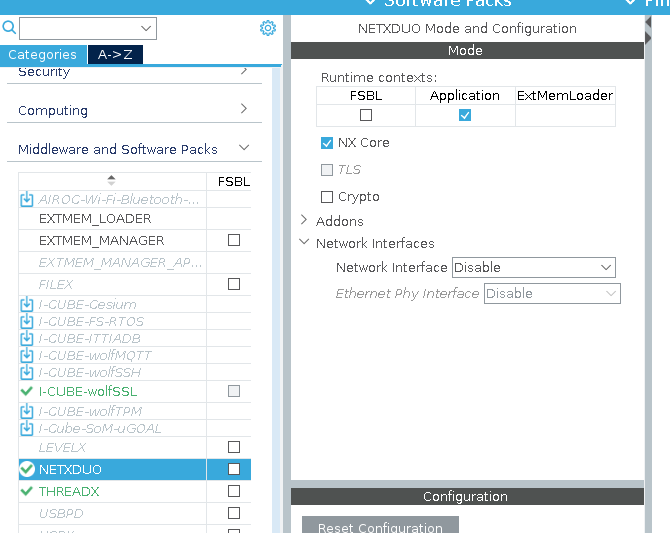The height and width of the screenshot is (533, 670).
Task: Tick FSBL checkbox for LEVELX row
Action: point(234,447)
